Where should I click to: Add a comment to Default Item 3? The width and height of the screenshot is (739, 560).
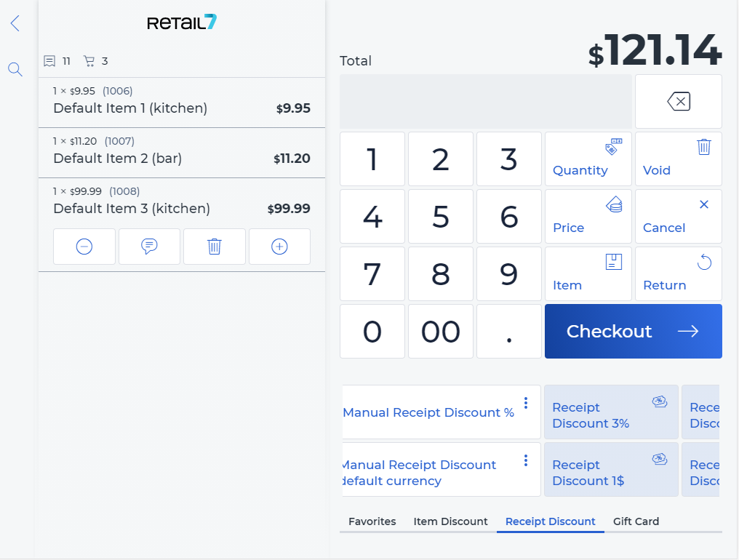[149, 247]
